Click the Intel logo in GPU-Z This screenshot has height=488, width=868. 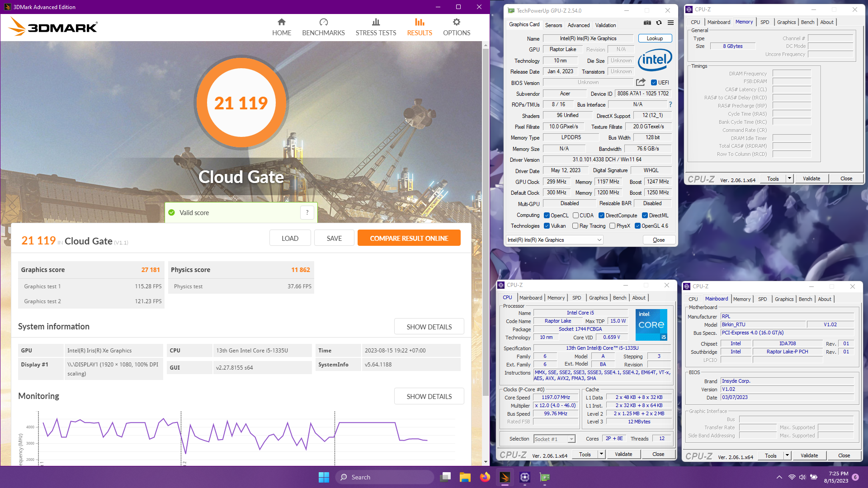[655, 60]
